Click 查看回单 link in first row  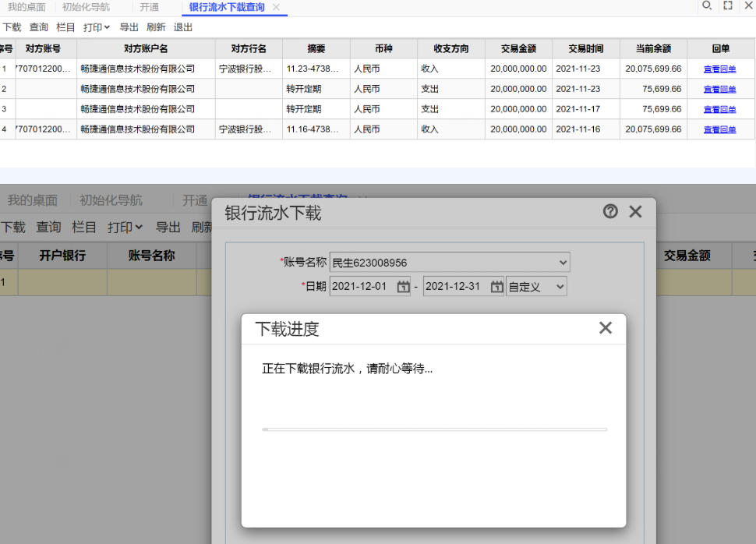click(x=719, y=69)
